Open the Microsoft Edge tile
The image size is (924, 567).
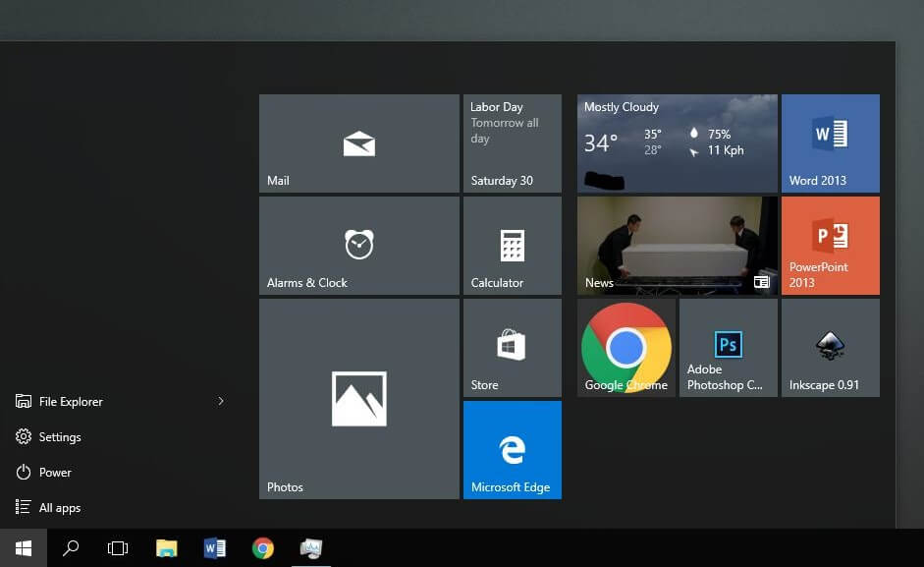point(513,450)
